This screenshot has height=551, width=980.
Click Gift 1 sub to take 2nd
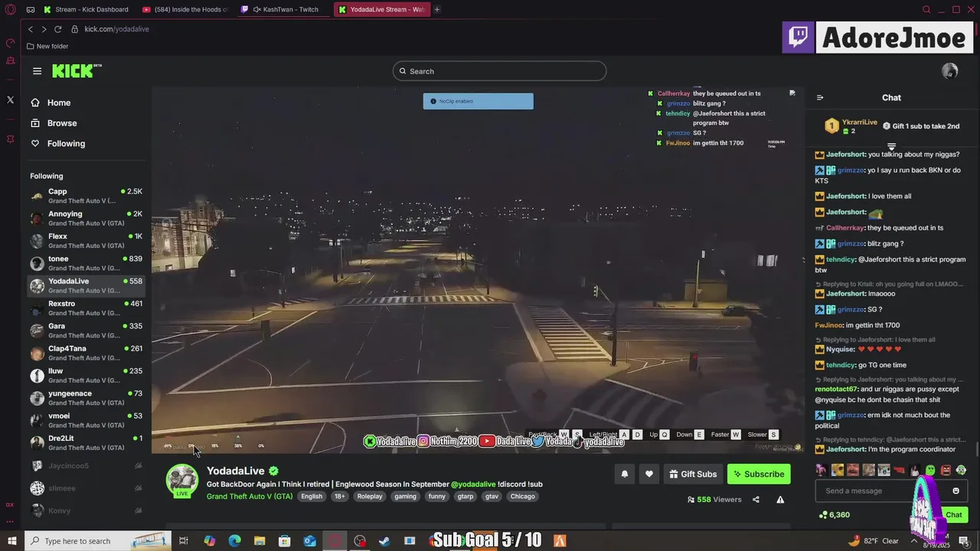921,126
